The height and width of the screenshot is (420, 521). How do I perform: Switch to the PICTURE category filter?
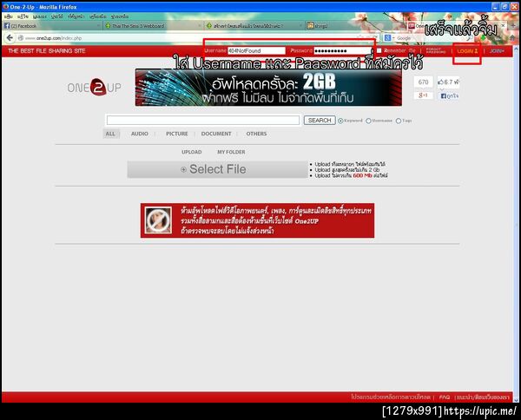point(177,134)
